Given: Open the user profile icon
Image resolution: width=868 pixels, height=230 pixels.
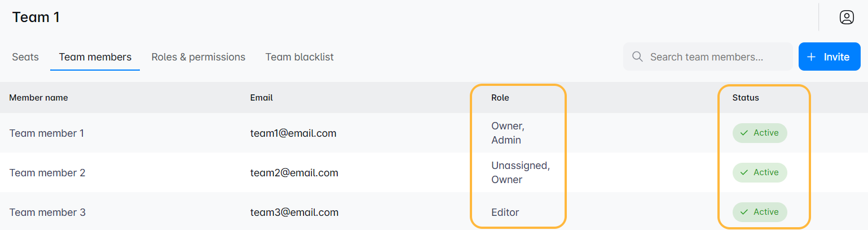Looking at the screenshot, I should click(847, 18).
